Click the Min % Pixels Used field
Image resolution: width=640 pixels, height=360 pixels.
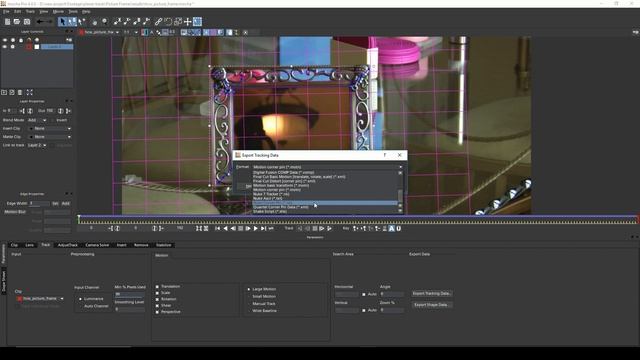pos(130,294)
